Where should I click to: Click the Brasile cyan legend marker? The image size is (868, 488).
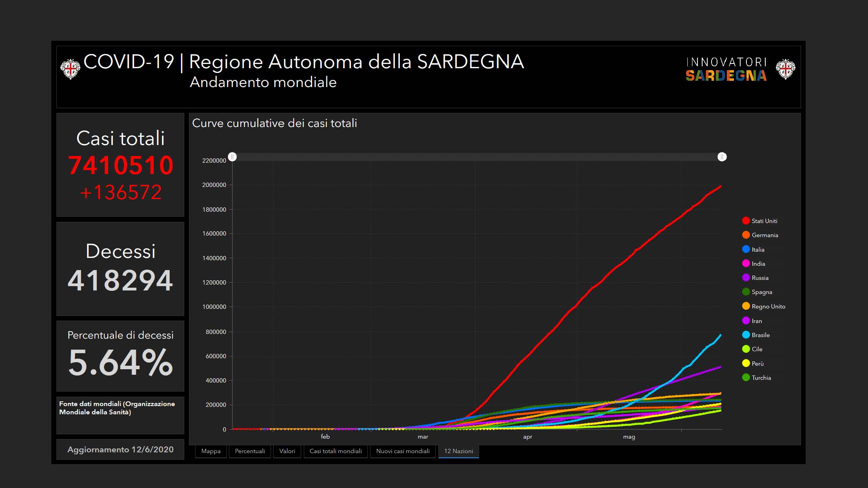click(x=746, y=335)
